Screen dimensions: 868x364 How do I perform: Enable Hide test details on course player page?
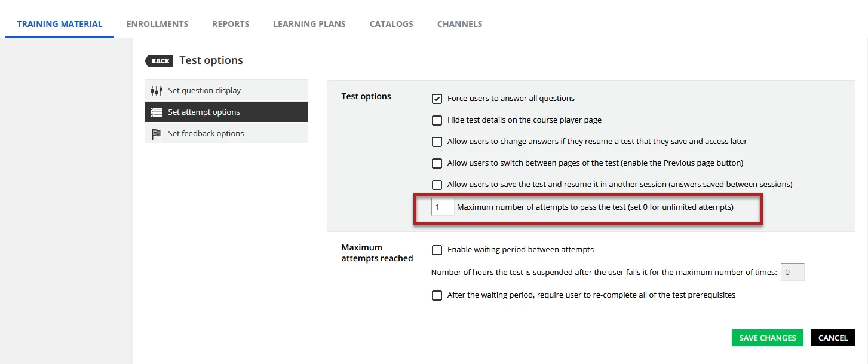437,120
